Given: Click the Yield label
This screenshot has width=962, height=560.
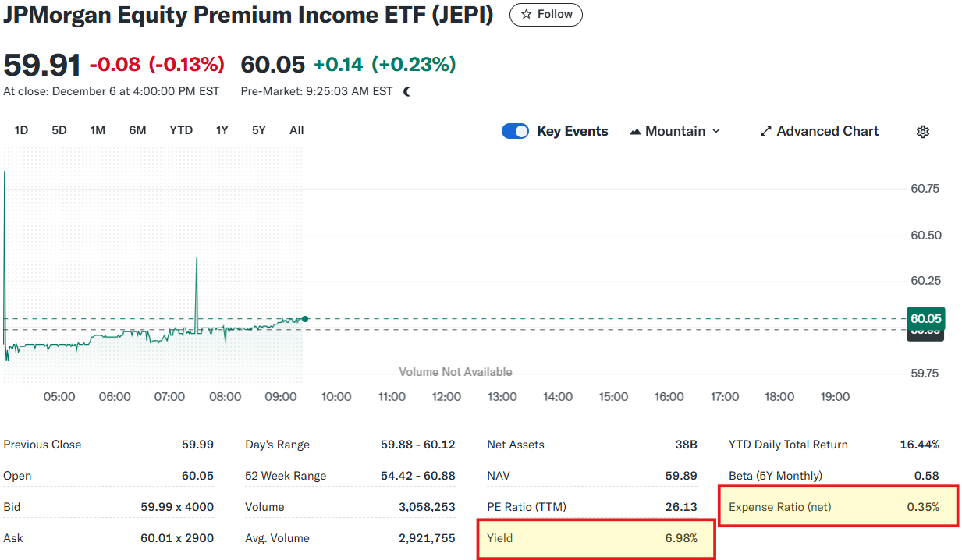Looking at the screenshot, I should click(500, 538).
